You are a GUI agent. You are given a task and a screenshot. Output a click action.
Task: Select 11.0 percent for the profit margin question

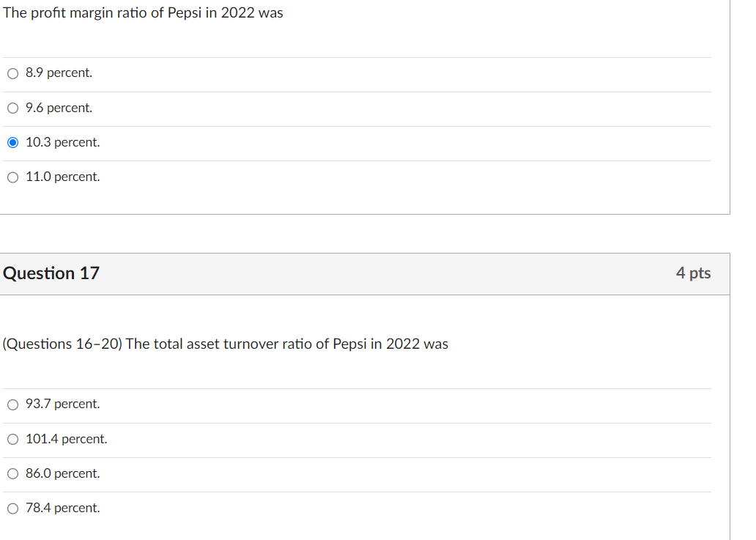[12, 177]
